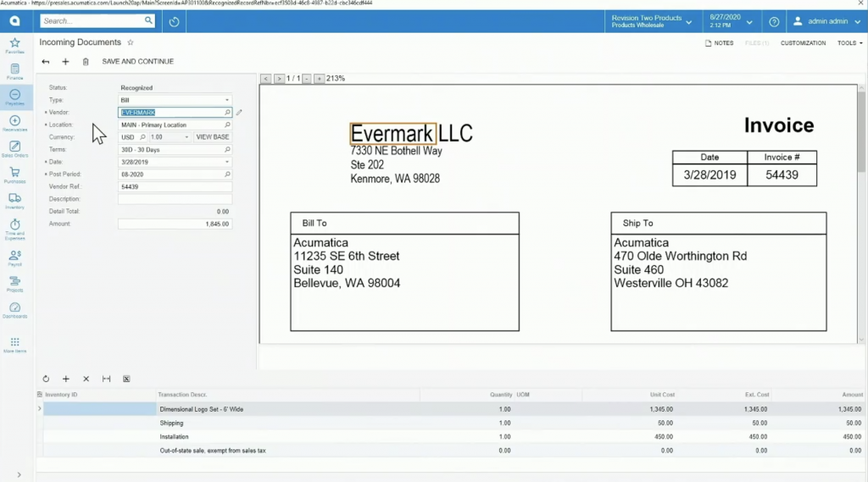Click the Vendor Ref. field with 54439
868x482 pixels.
click(175, 187)
